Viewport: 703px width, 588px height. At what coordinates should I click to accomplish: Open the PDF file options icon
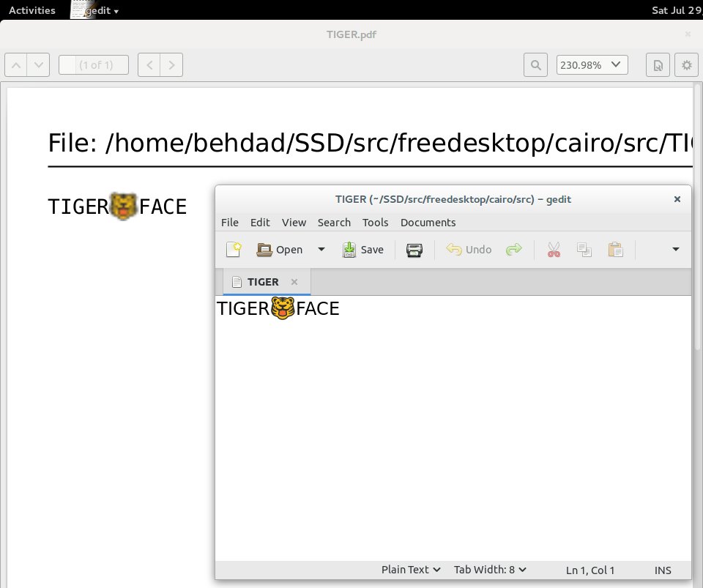click(658, 65)
